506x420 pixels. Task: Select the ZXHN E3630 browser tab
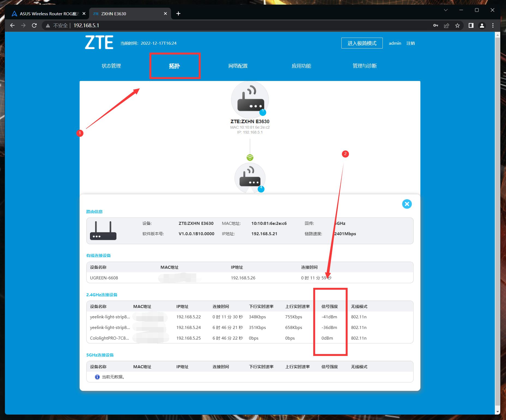(x=130, y=14)
